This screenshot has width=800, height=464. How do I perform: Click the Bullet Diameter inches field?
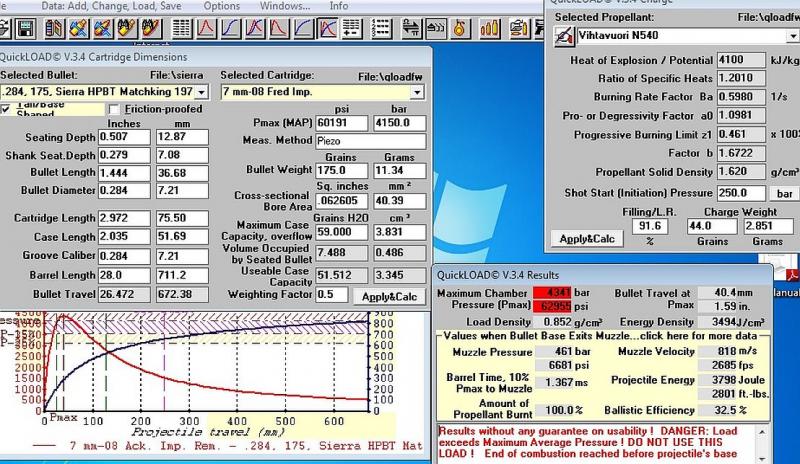coord(124,190)
